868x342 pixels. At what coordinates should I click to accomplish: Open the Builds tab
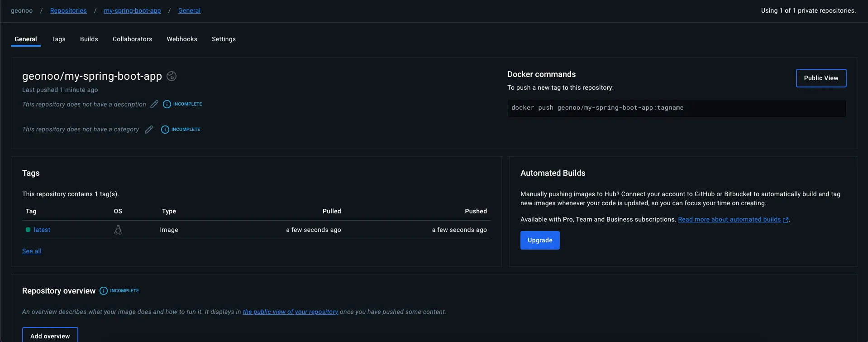click(89, 39)
